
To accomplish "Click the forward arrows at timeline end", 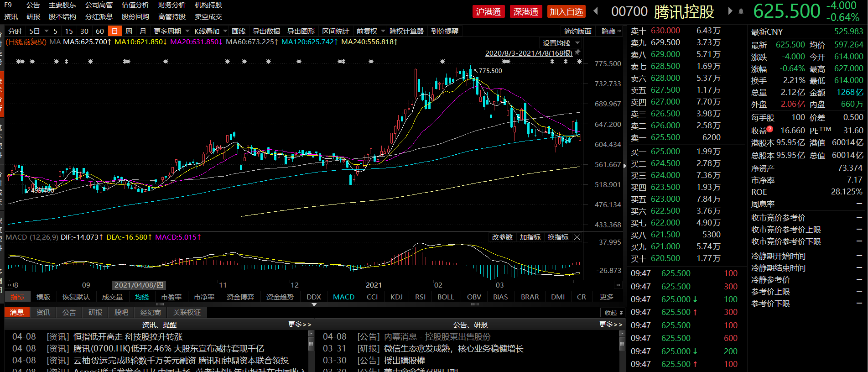I will (x=619, y=285).
